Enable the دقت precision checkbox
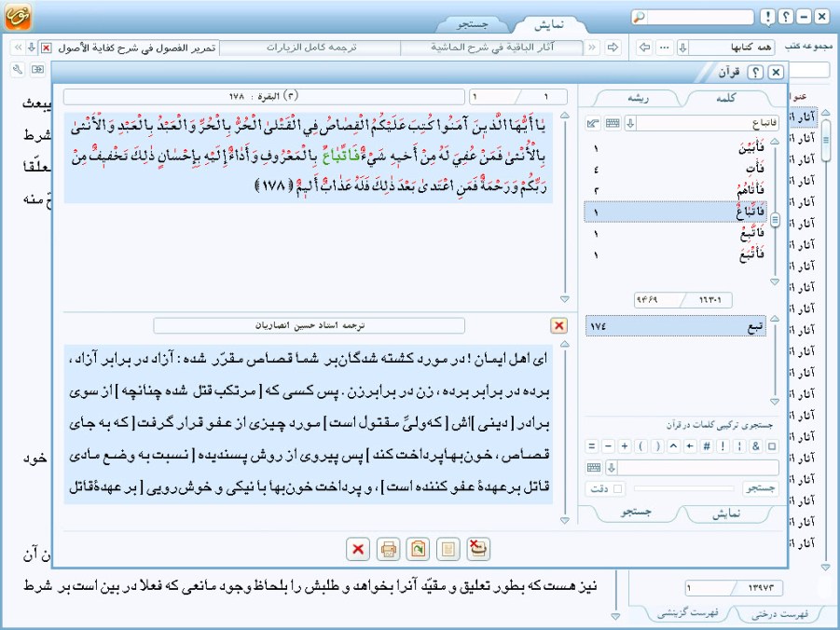The width and height of the screenshot is (840, 630). pyautogui.click(x=618, y=488)
